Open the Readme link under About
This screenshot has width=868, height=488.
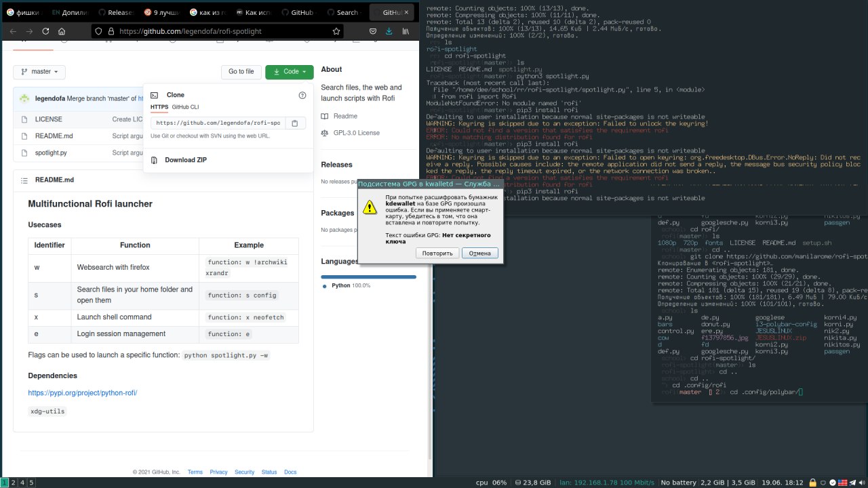pyautogui.click(x=345, y=117)
